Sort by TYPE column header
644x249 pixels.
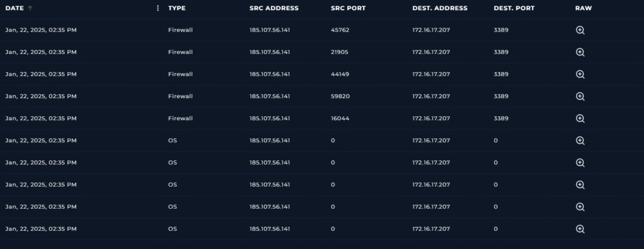coord(177,8)
